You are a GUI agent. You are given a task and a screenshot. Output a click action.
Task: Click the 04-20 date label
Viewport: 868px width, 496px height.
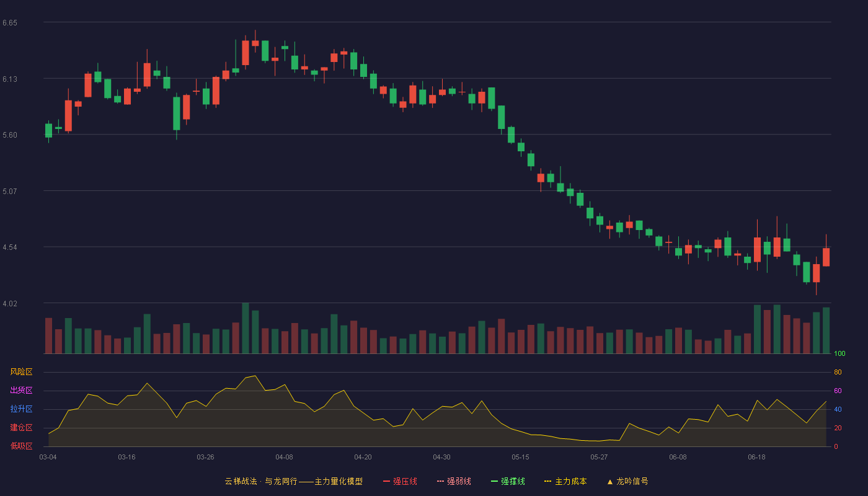pyautogui.click(x=363, y=457)
